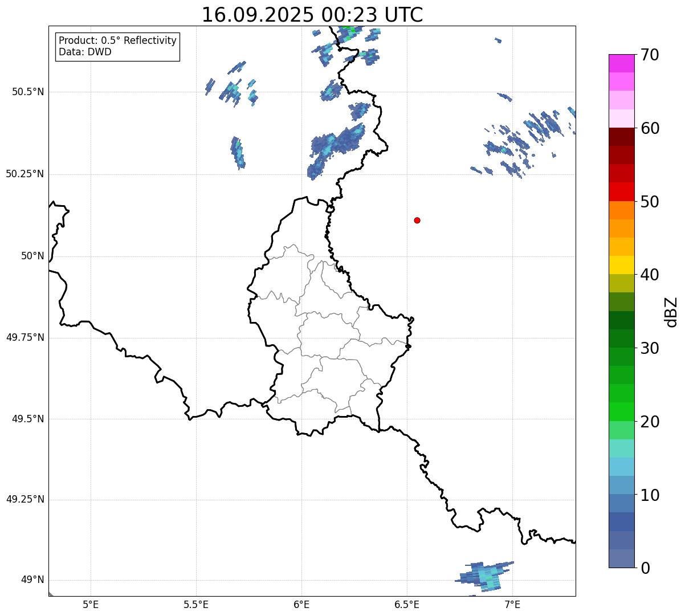
Task: Click the longitude label 6°E
Action: pos(301,604)
